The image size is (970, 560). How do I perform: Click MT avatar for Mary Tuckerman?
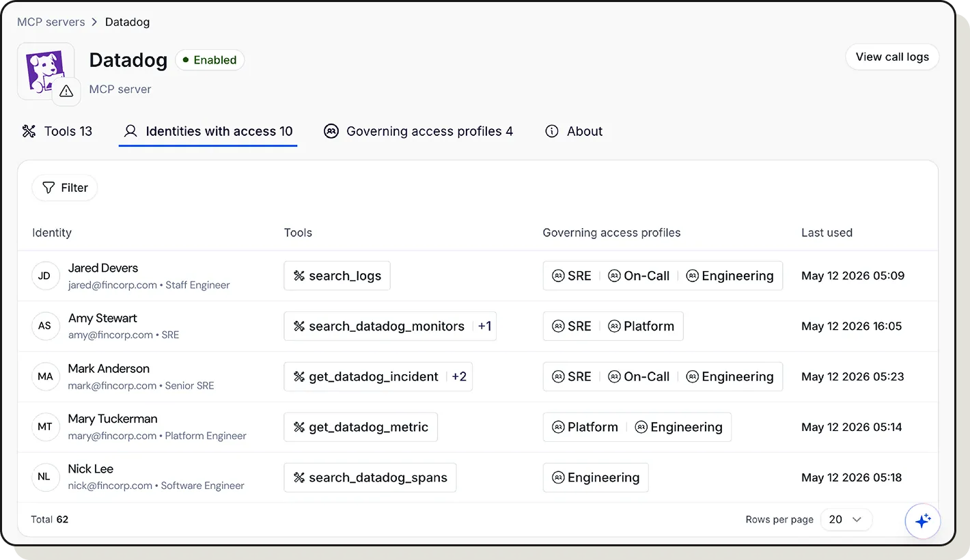click(x=44, y=427)
